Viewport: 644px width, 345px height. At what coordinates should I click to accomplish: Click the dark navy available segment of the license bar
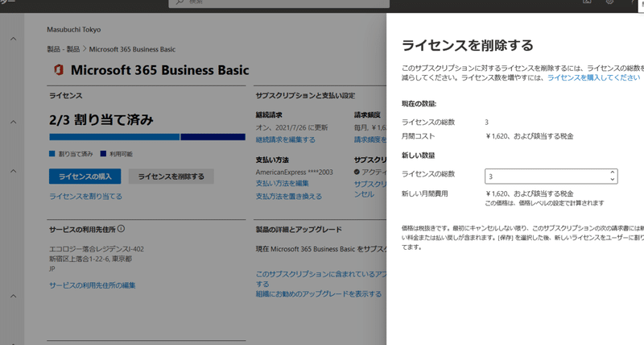tap(213, 137)
